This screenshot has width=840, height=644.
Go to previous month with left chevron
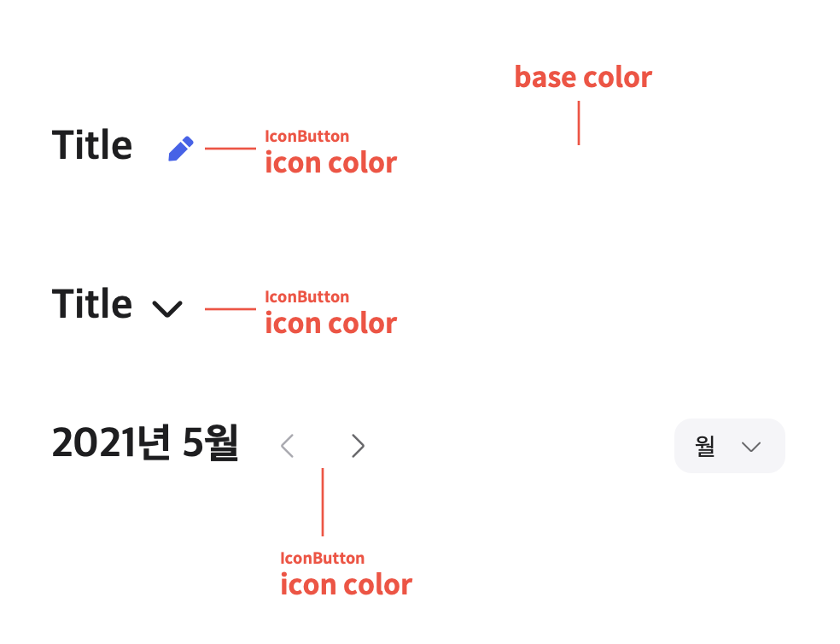(x=288, y=446)
